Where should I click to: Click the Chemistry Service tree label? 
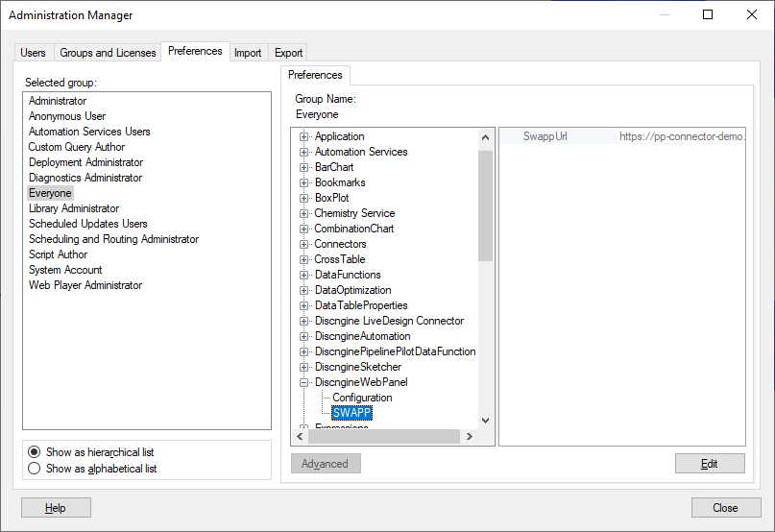pos(355,213)
